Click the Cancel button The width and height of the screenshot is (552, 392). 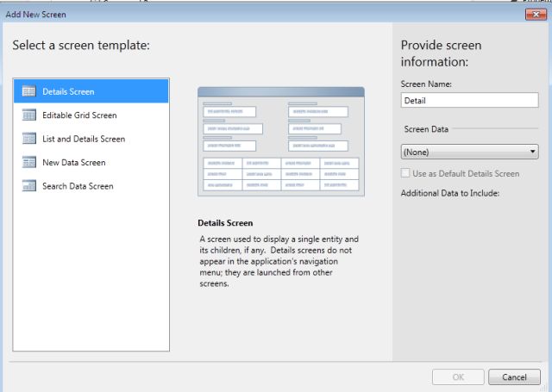point(514,377)
